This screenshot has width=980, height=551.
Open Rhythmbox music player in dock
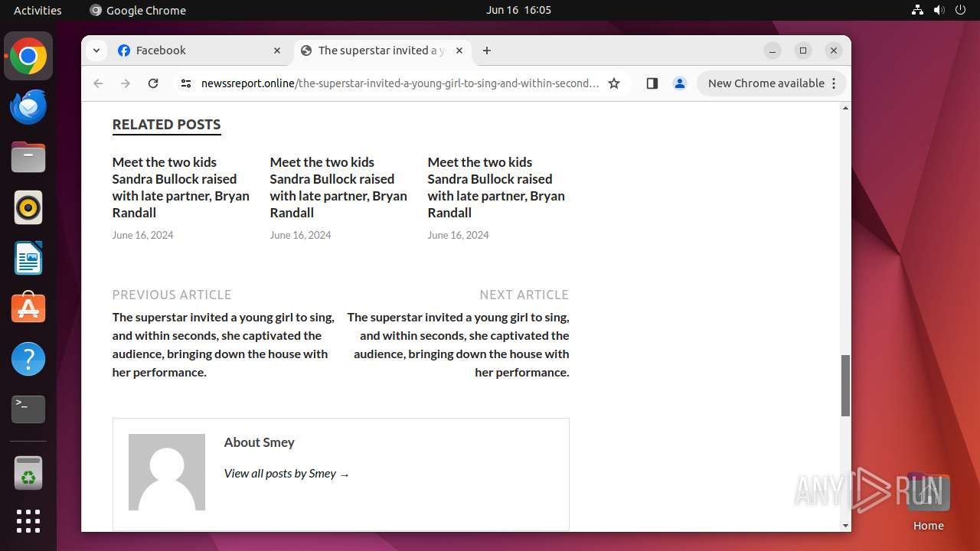coord(28,207)
